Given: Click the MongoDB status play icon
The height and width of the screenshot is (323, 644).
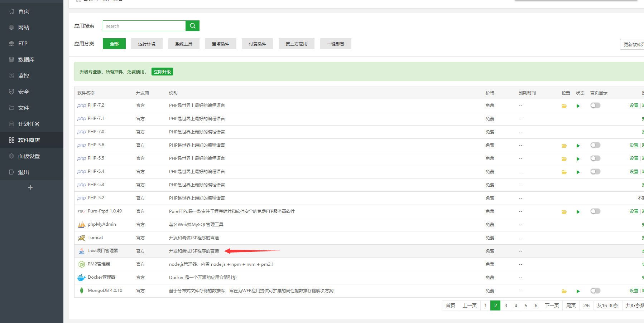Looking at the screenshot, I should [x=578, y=291].
